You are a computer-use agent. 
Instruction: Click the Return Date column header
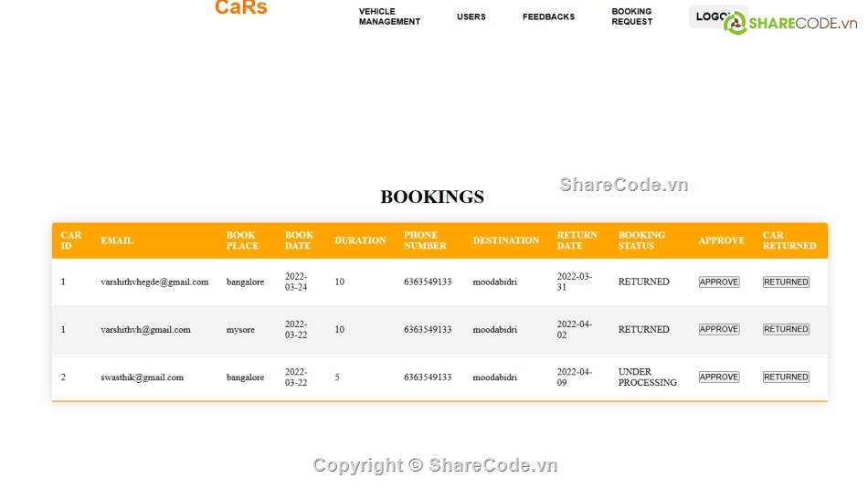(x=577, y=240)
